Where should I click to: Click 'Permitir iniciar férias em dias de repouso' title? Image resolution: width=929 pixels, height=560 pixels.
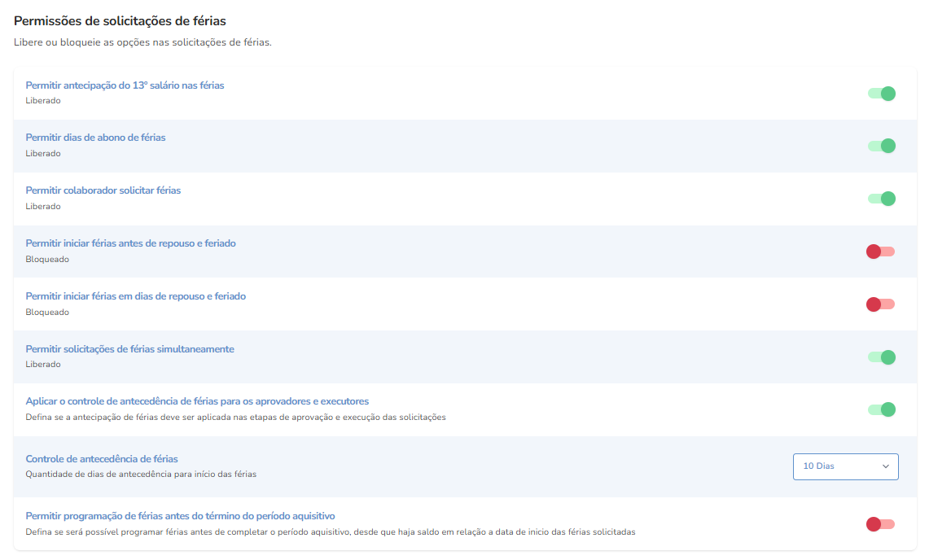pyautogui.click(x=135, y=296)
